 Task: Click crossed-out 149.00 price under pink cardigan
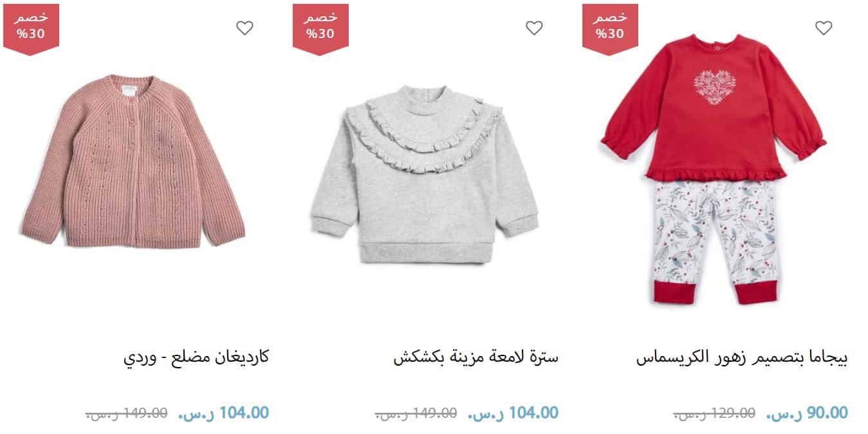pos(126,413)
